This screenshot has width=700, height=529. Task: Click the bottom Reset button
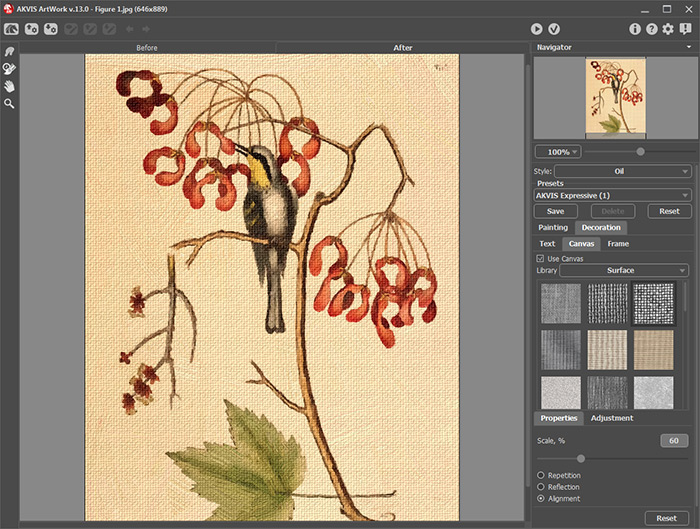pos(667,518)
